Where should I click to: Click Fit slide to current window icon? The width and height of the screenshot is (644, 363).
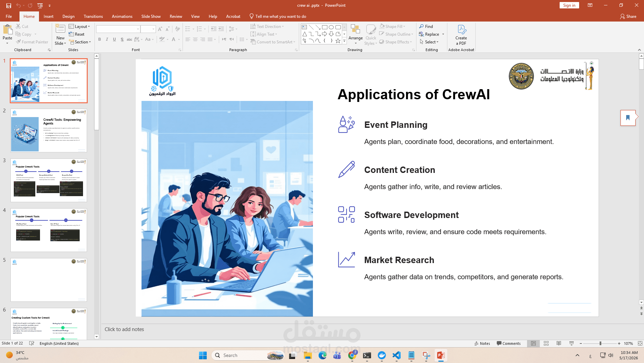(x=640, y=343)
